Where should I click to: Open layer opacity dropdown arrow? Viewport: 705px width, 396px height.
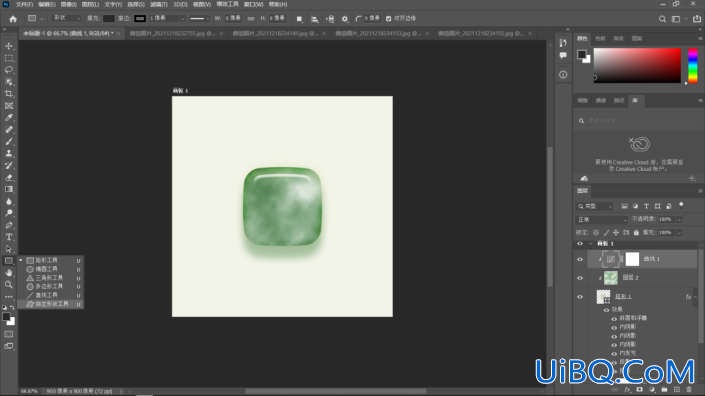click(x=679, y=219)
